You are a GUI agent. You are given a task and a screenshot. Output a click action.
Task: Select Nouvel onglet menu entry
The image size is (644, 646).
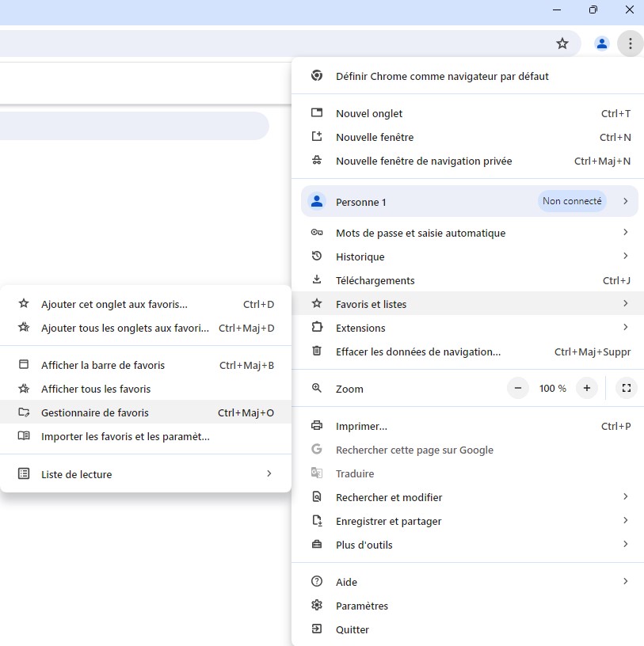[x=369, y=113]
